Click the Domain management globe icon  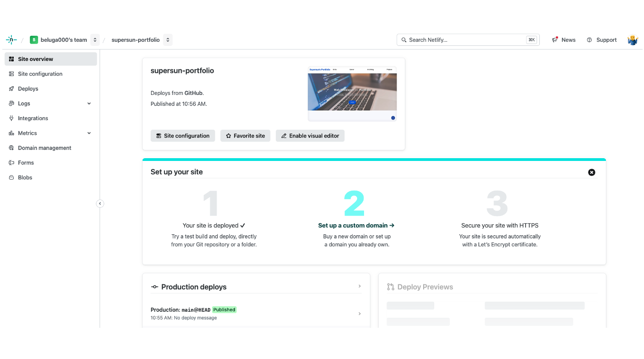11,148
